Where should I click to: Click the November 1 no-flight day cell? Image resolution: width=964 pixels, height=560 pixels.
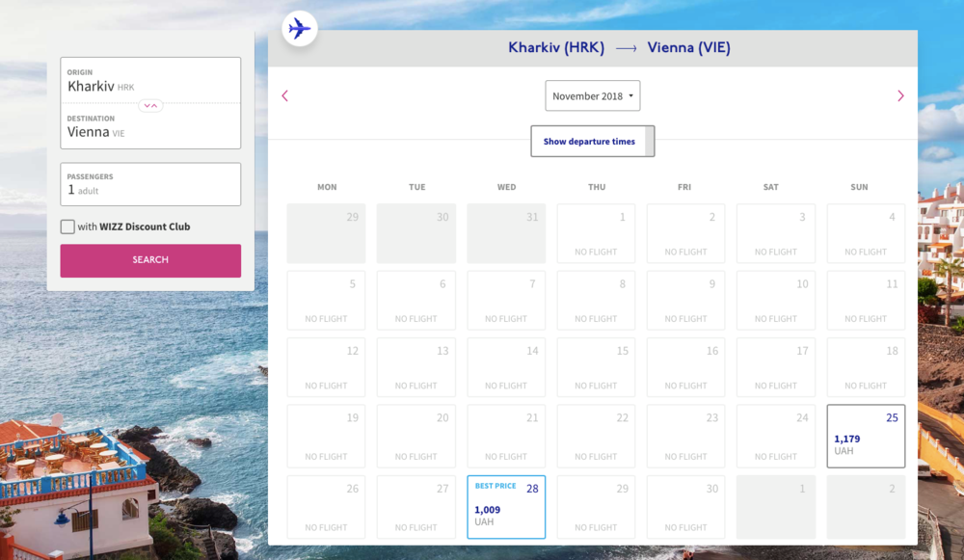(x=596, y=233)
